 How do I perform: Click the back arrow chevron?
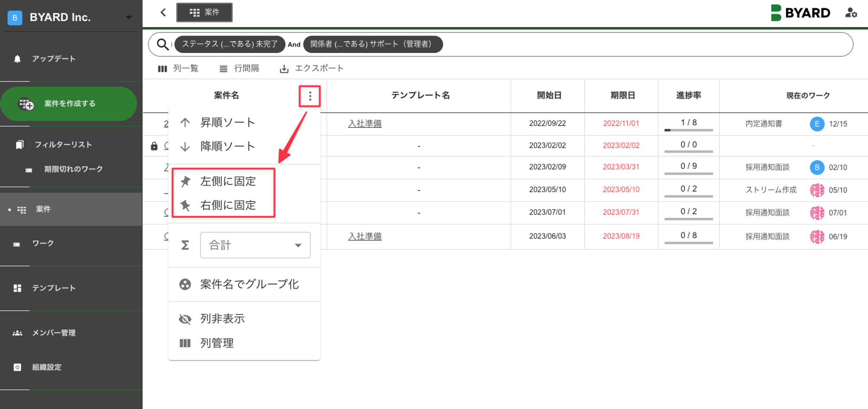(163, 13)
